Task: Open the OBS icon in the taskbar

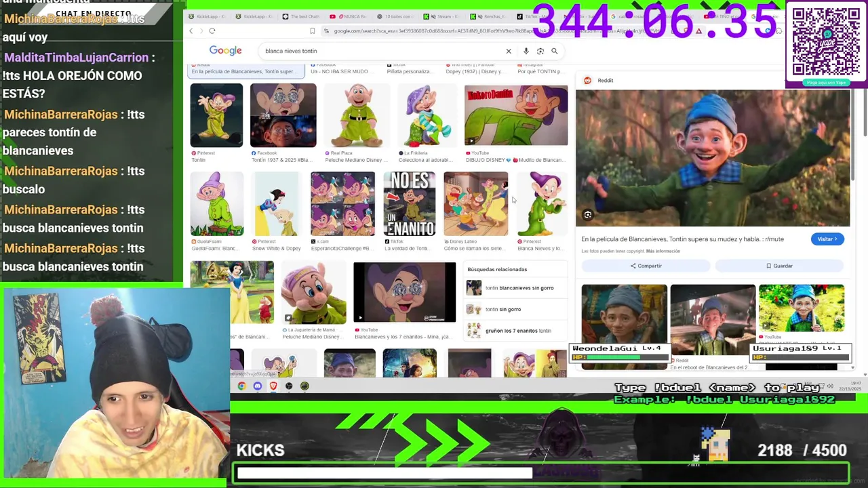Action: [x=289, y=386]
